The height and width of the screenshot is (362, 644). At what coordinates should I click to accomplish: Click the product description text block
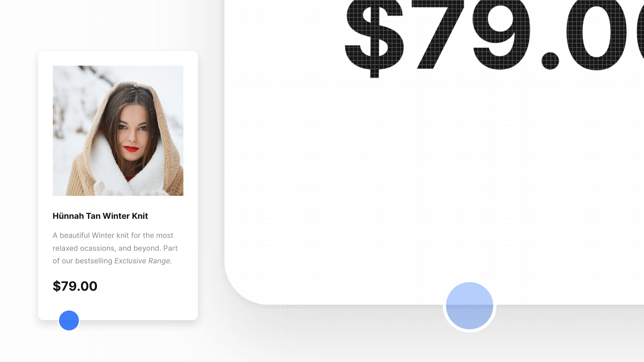(115, 247)
